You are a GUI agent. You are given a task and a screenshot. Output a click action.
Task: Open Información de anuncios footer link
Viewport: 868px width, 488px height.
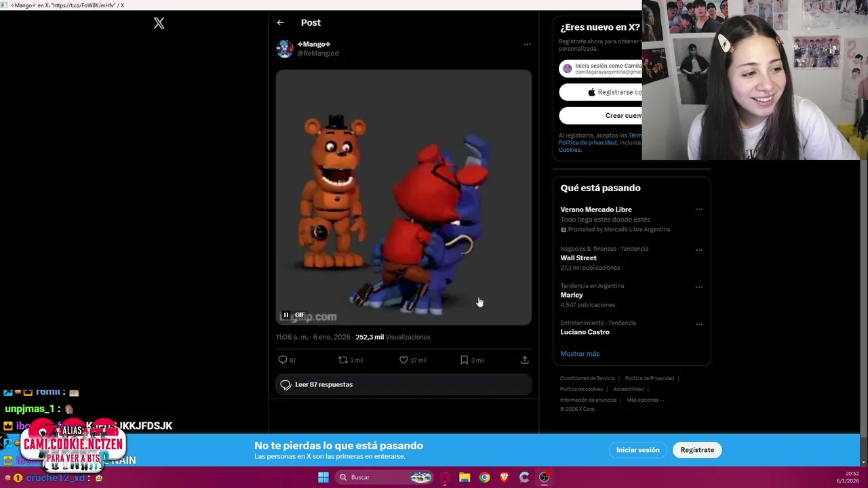pos(588,400)
